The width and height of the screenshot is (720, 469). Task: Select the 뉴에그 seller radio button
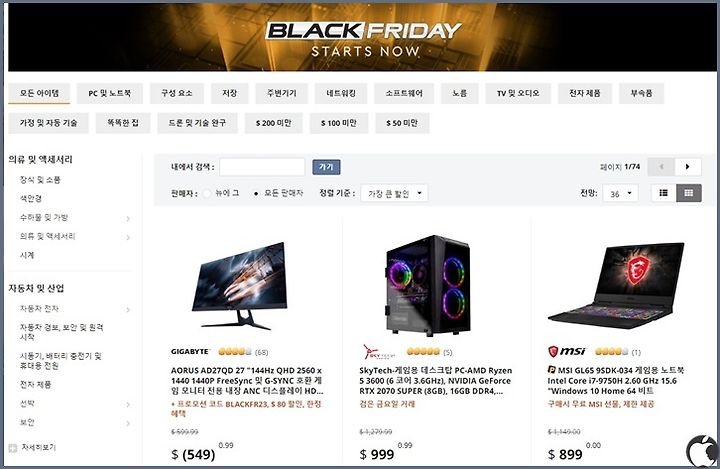coord(207,193)
